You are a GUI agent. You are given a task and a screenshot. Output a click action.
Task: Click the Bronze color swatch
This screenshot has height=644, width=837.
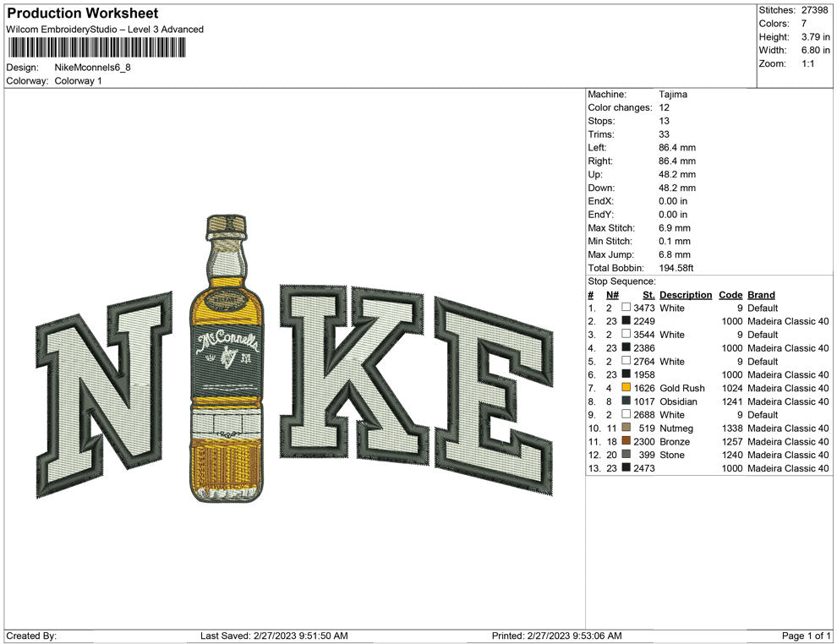click(x=626, y=440)
